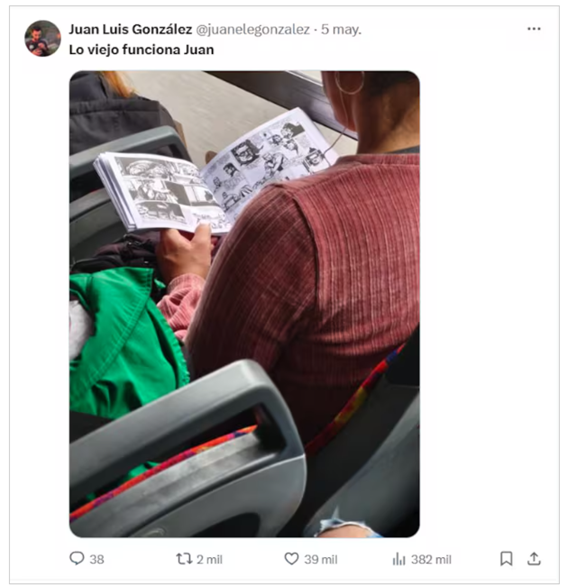Open Juan Luis González's profile avatar
Viewport: 567px width, 587px height.
(x=43, y=39)
